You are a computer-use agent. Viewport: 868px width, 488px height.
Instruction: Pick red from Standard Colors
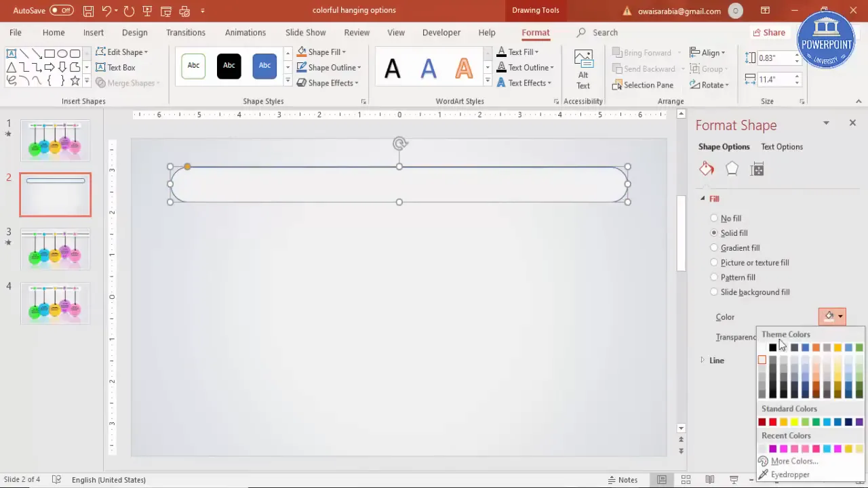pos(772,422)
